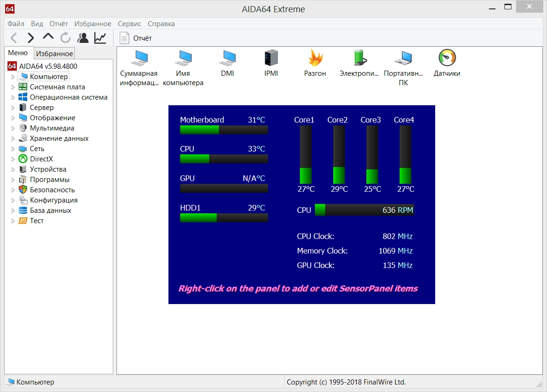
Task: Expand the Сервер tree node
Action: [x=13, y=108]
